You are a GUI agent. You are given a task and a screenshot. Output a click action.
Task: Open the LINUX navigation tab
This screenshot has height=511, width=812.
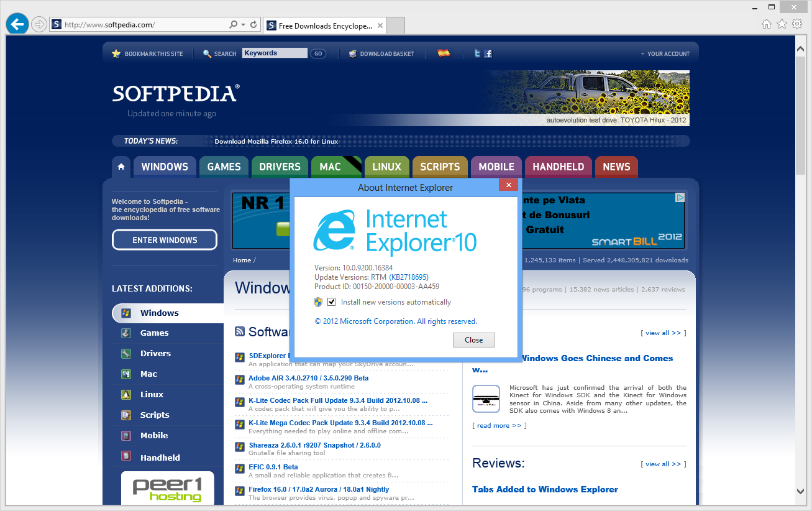(x=387, y=167)
